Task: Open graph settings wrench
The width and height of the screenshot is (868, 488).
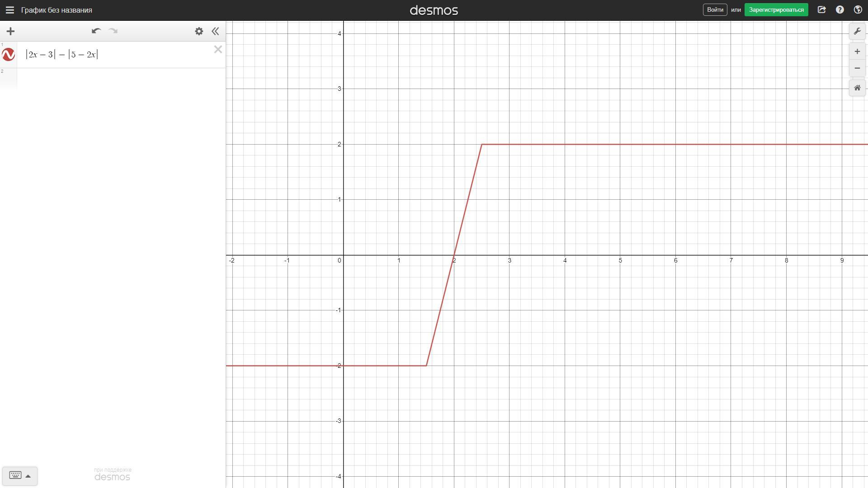Action: [x=857, y=32]
